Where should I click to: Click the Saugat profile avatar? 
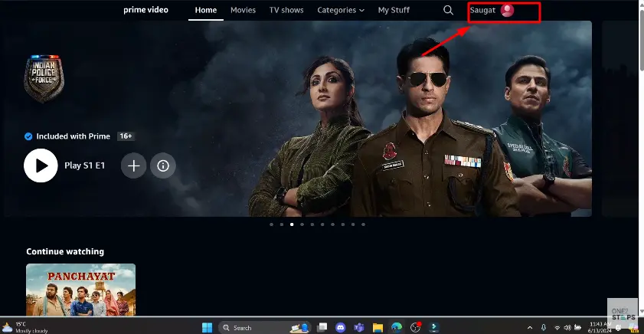pyautogui.click(x=507, y=10)
